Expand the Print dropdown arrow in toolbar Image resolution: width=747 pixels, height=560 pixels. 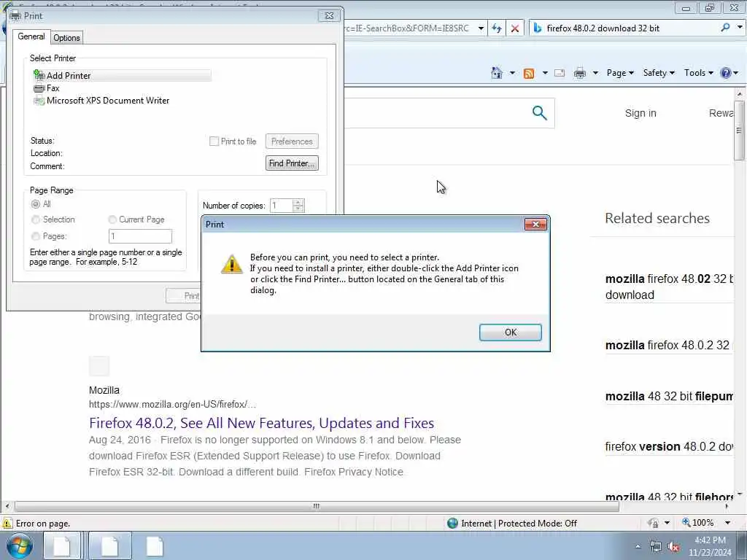pos(595,73)
